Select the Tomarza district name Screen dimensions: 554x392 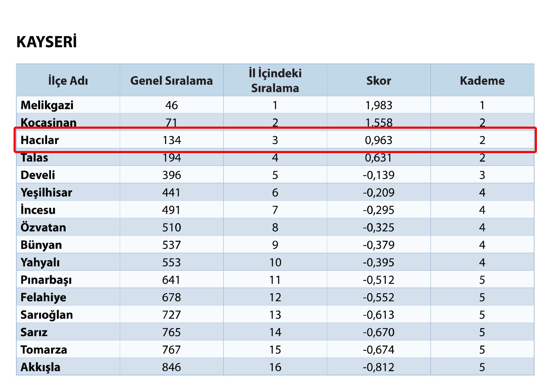tap(44, 349)
